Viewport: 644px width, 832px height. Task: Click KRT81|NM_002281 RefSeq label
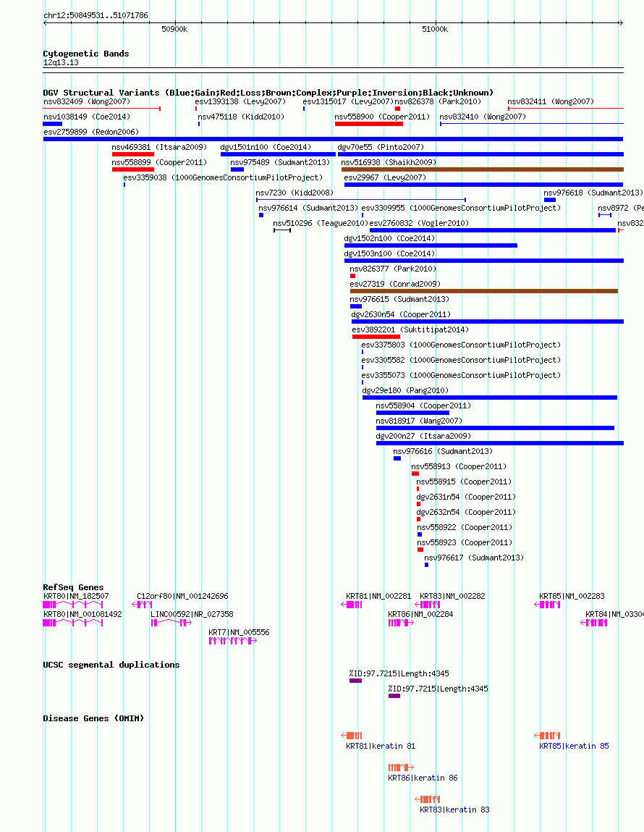click(378, 597)
